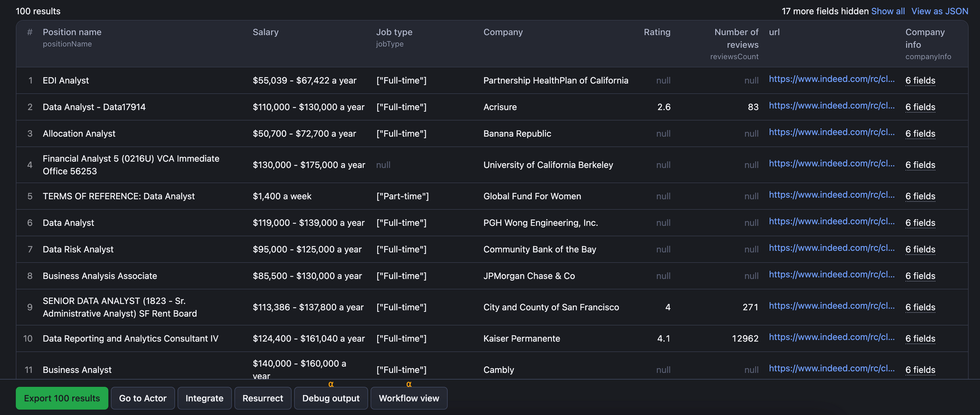Select the Data Analyst - Data17914 cell

94,107
